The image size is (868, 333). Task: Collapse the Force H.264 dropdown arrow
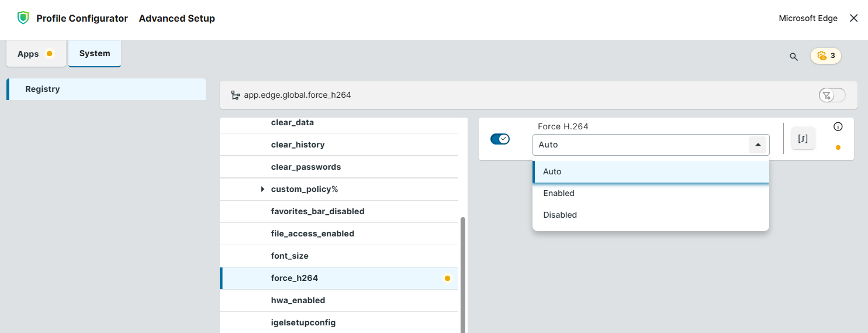click(x=758, y=145)
